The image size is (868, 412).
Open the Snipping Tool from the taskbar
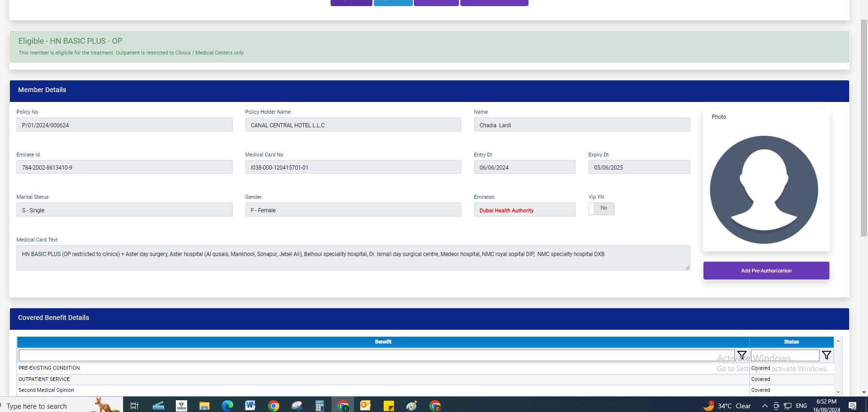pos(296,405)
